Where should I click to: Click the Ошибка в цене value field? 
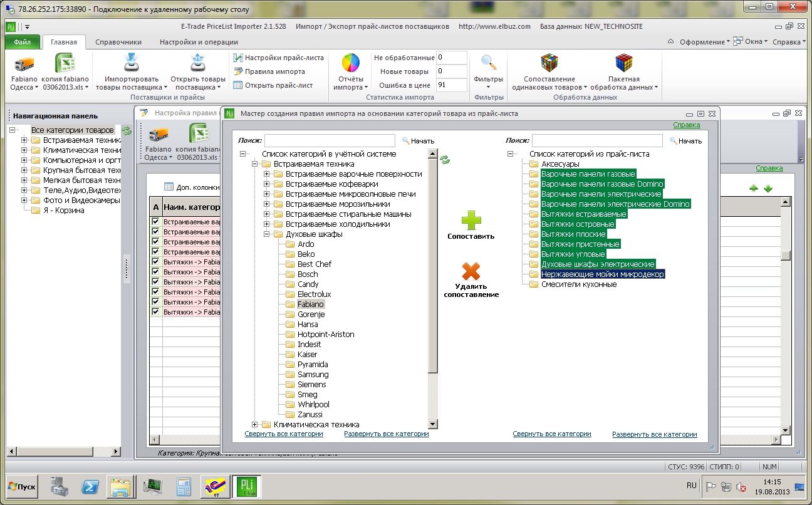click(452, 85)
